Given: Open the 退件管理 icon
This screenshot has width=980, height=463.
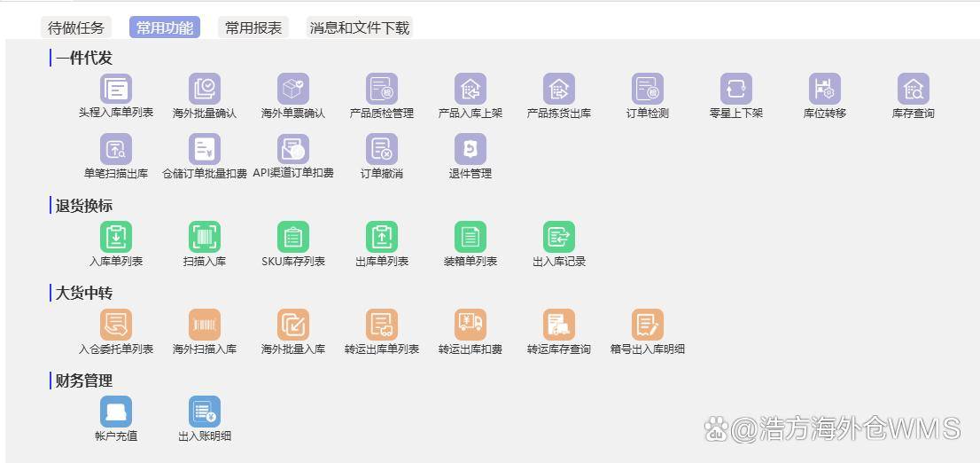Looking at the screenshot, I should [471, 149].
